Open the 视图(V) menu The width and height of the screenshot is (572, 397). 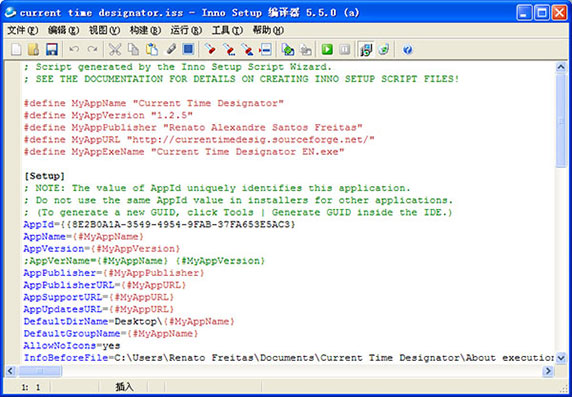tap(104, 31)
